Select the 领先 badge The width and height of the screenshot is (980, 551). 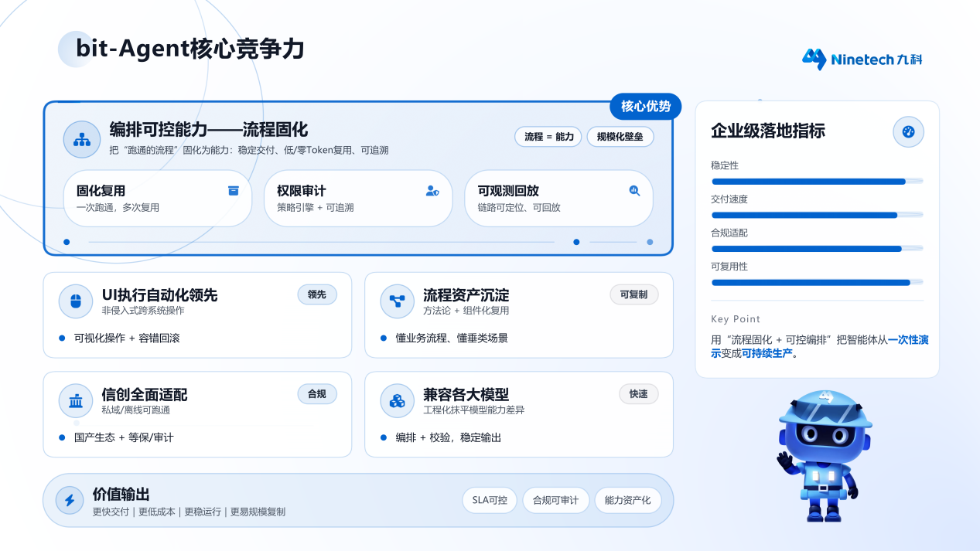point(317,294)
